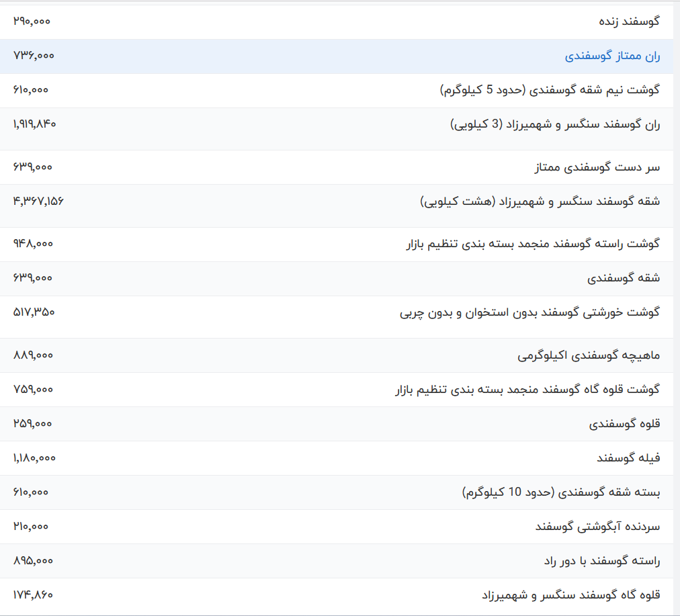The image size is (680, 616).
Task: Click the price ۲۱۰,۰۰۰
Action: tap(31, 526)
